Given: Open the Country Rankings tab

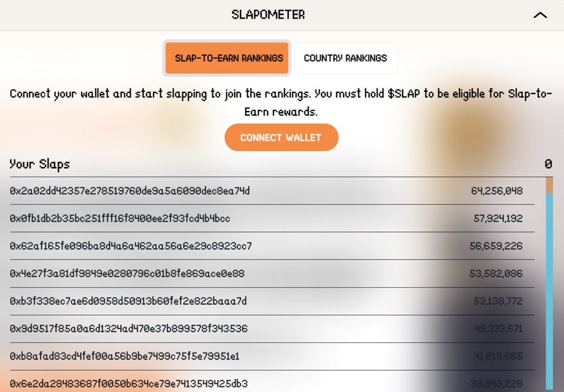Looking at the screenshot, I should tap(345, 58).
